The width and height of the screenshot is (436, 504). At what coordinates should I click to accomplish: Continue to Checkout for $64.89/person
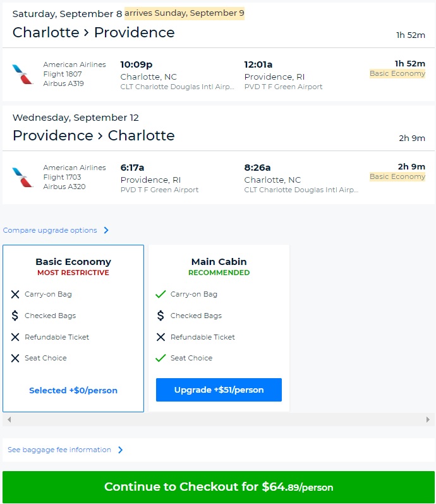(x=218, y=487)
